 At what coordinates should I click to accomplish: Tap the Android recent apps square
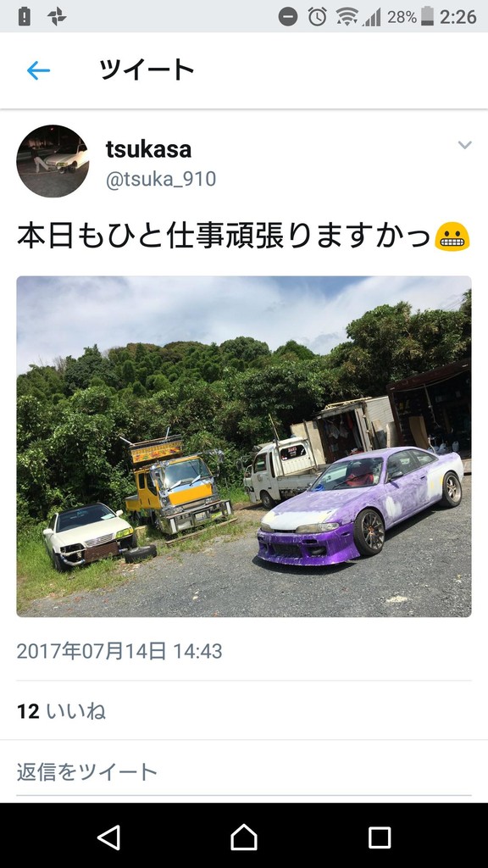click(x=380, y=837)
